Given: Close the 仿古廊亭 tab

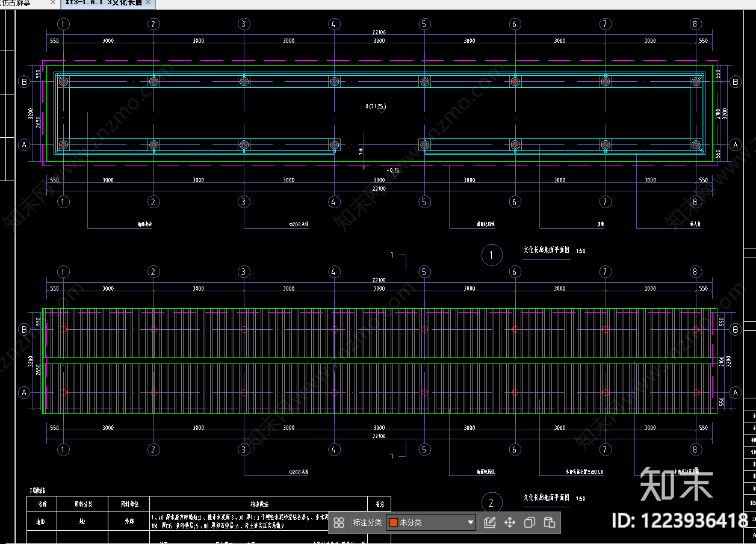Looking at the screenshot, I should [53, 3].
